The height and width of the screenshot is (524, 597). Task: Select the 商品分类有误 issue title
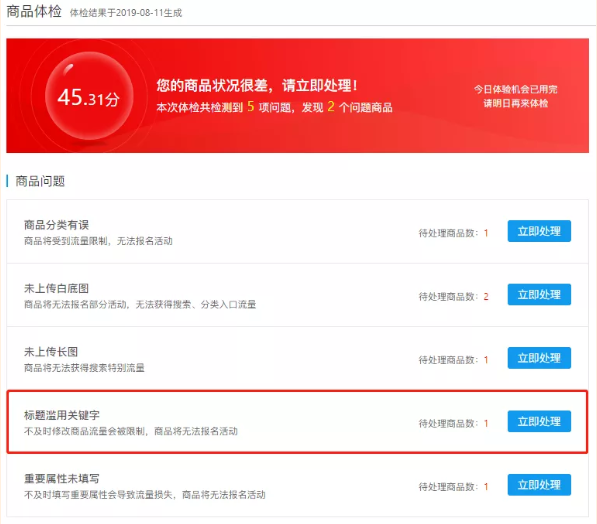tap(56, 225)
